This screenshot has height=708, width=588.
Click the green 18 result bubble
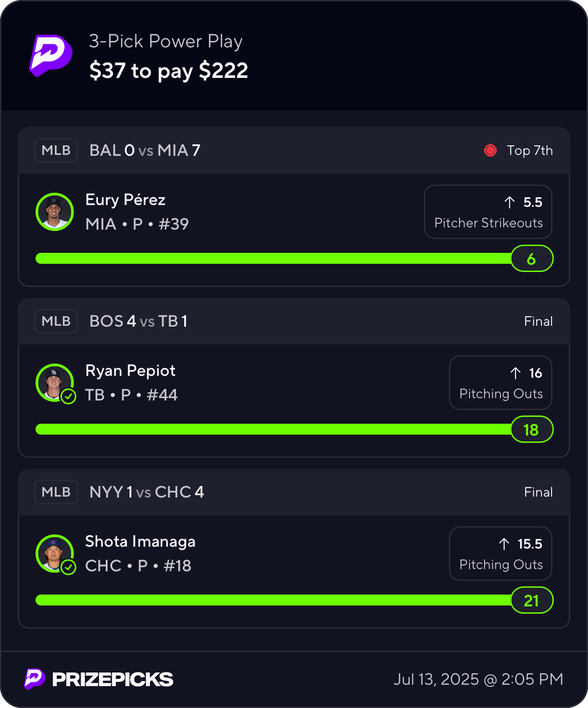pyautogui.click(x=531, y=430)
